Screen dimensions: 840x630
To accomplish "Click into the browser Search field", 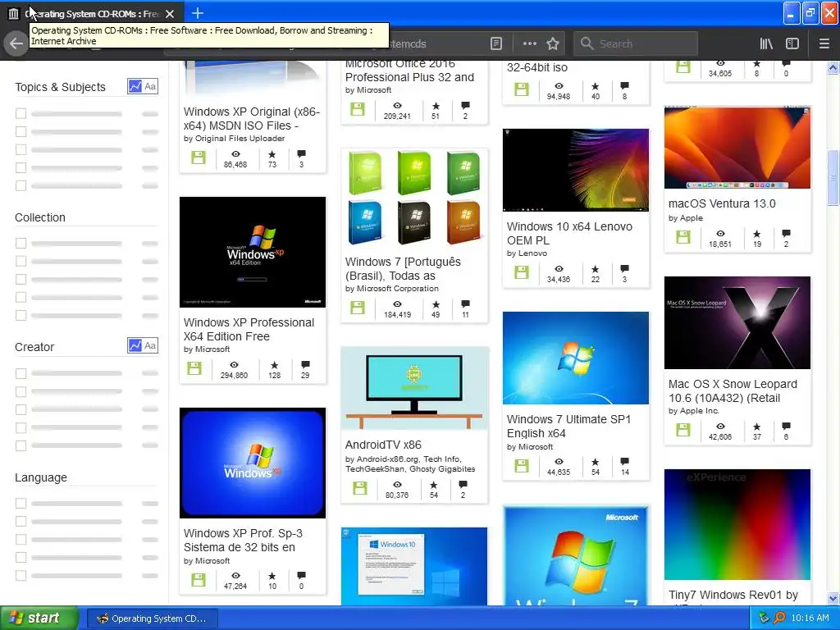I will (x=636, y=43).
